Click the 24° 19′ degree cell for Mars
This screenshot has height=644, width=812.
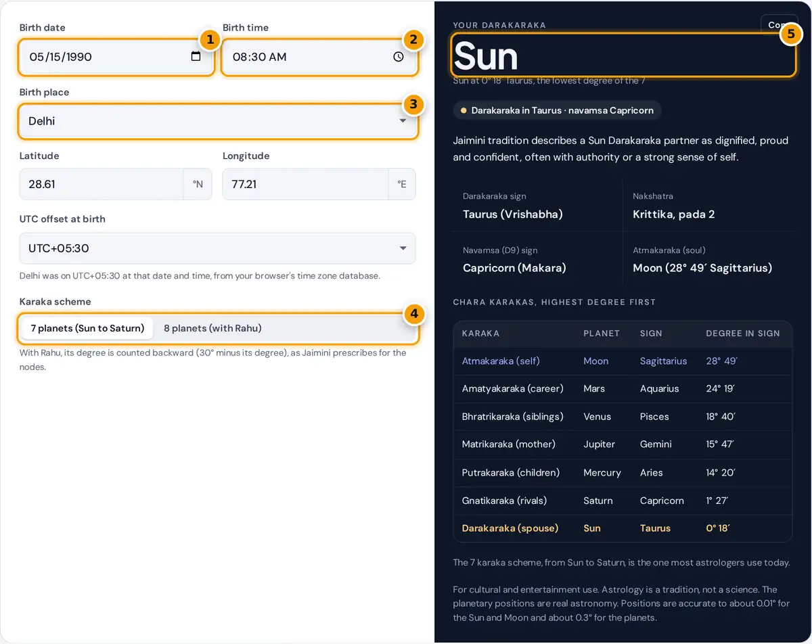coord(721,389)
